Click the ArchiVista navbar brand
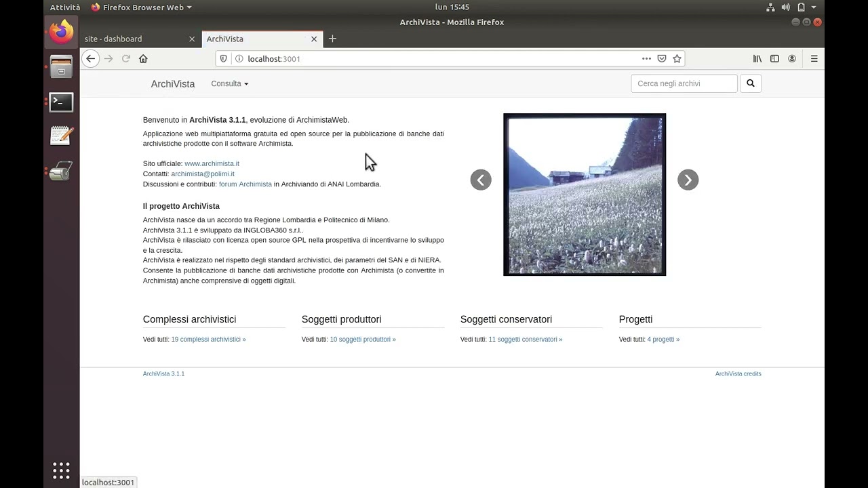The image size is (868, 488). click(173, 84)
